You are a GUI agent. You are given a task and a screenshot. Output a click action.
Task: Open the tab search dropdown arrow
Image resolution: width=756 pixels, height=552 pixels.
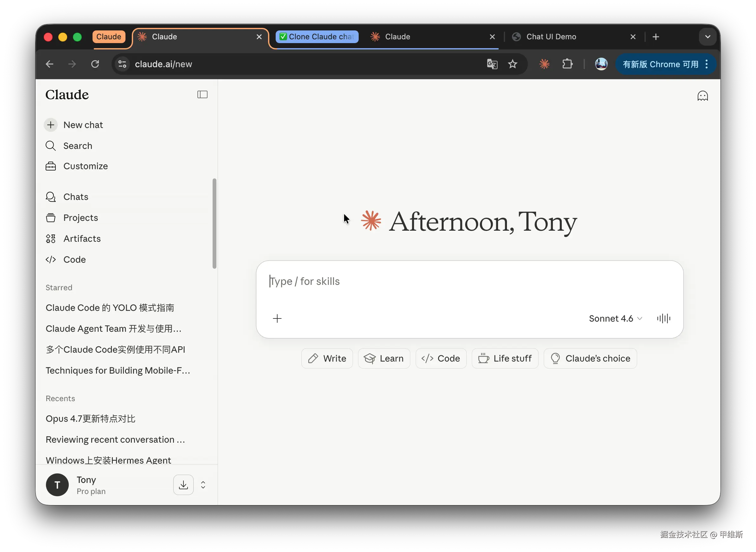tap(707, 37)
